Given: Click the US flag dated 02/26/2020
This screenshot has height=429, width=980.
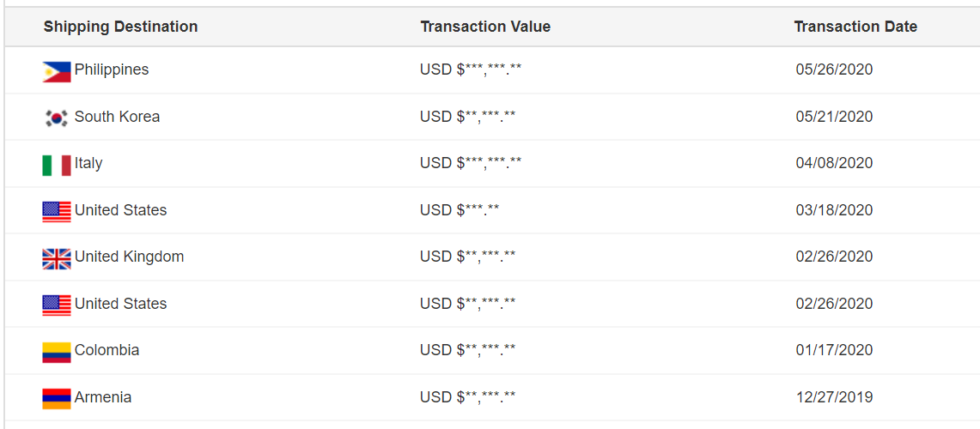Looking at the screenshot, I should [x=56, y=305].
